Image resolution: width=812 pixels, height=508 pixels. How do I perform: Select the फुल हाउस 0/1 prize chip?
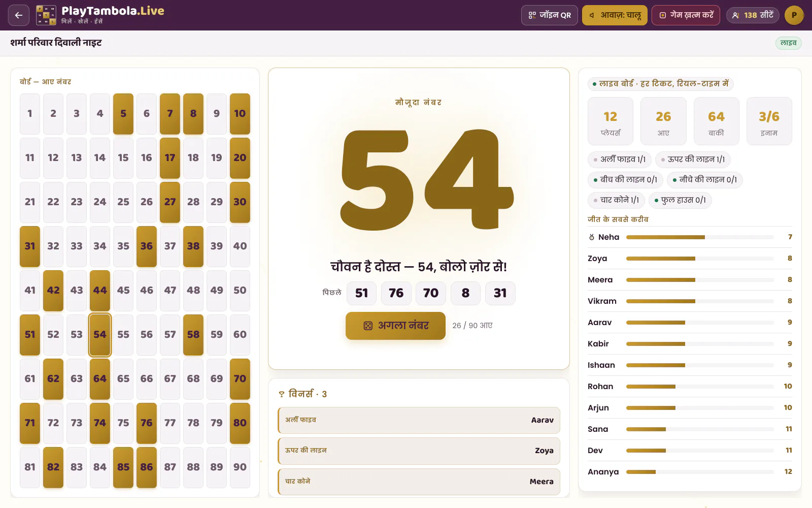(x=680, y=200)
